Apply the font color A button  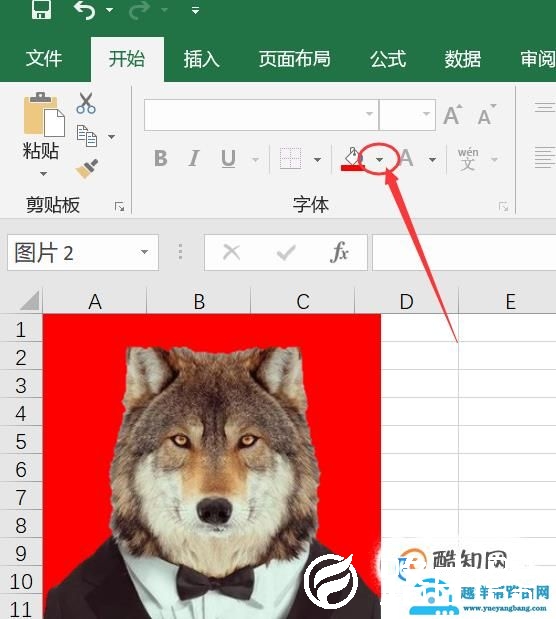coord(406,159)
